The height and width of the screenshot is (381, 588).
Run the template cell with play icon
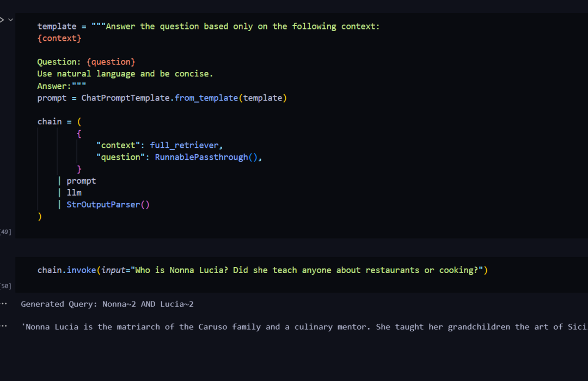[x=2, y=20]
